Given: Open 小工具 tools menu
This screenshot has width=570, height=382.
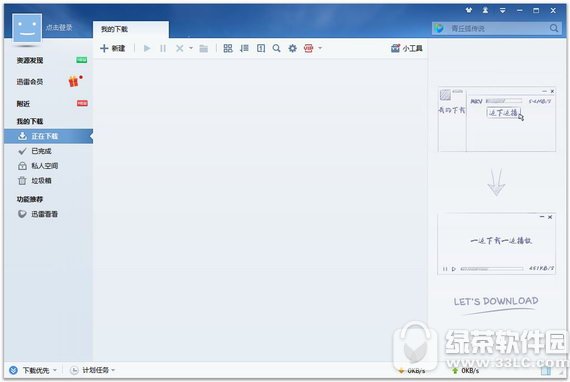Looking at the screenshot, I should (406, 48).
